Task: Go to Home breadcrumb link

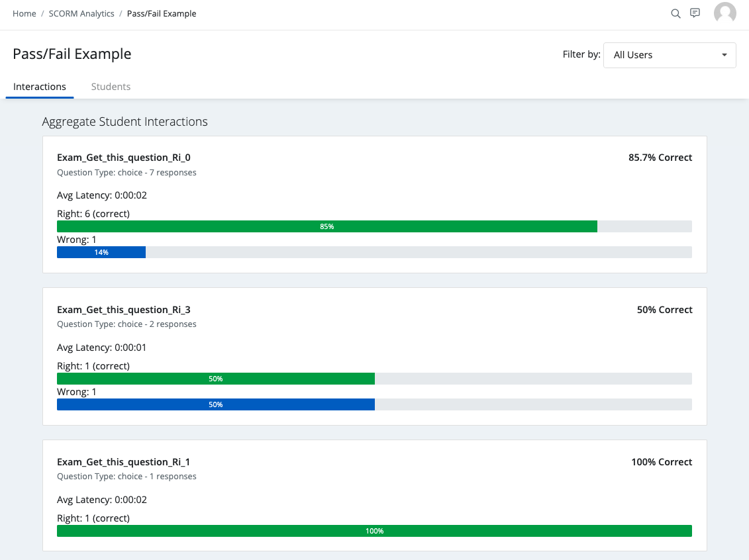Action: coord(25,13)
